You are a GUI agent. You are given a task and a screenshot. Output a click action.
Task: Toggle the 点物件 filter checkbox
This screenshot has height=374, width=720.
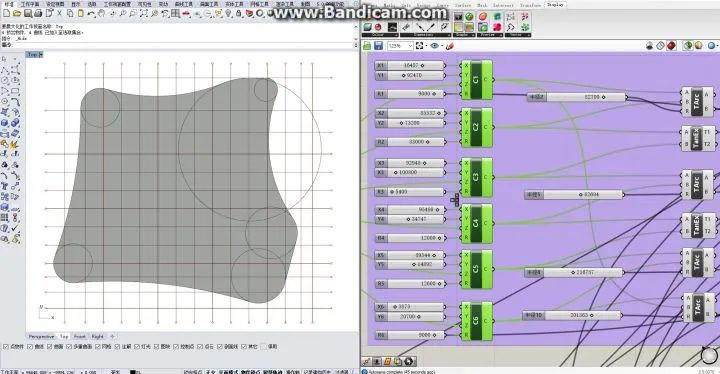click(x=6, y=346)
